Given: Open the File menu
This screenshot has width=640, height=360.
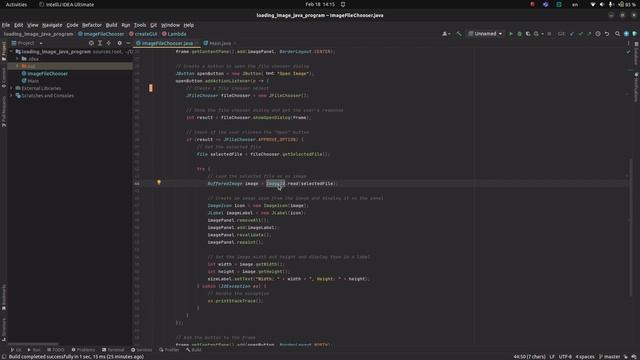Looking at the screenshot, I should (x=6, y=25).
